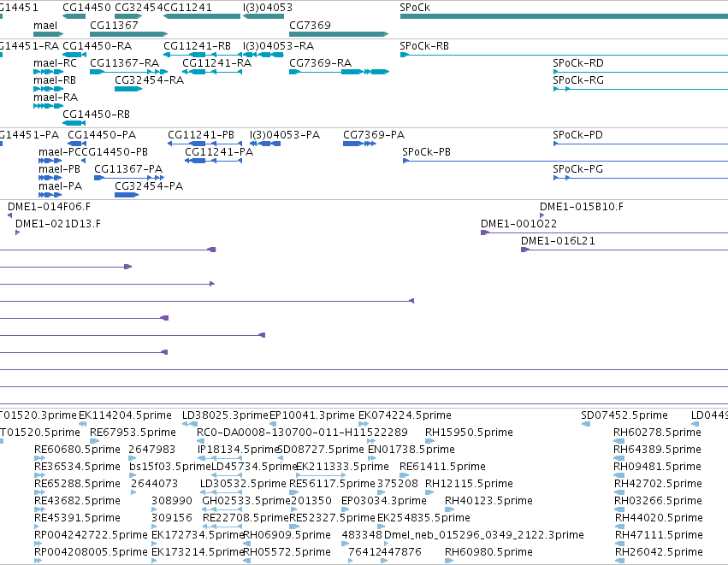The width and height of the screenshot is (728, 565).
Task: Select the SPoCk-PB protein label
Action: click(426, 152)
